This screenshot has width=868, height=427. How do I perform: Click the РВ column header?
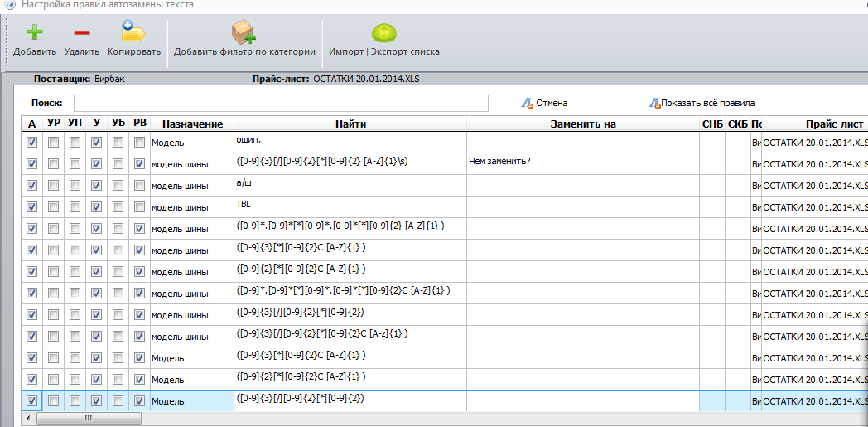pyautogui.click(x=139, y=124)
